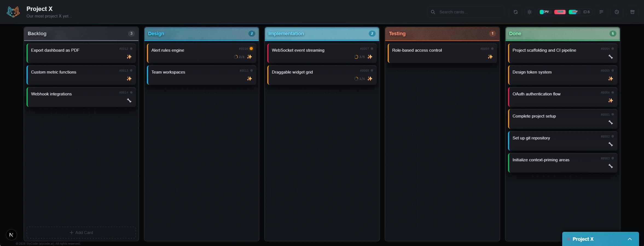Click the sparkle icon on Team workspaces
This screenshot has width=644, height=246.
250,79
